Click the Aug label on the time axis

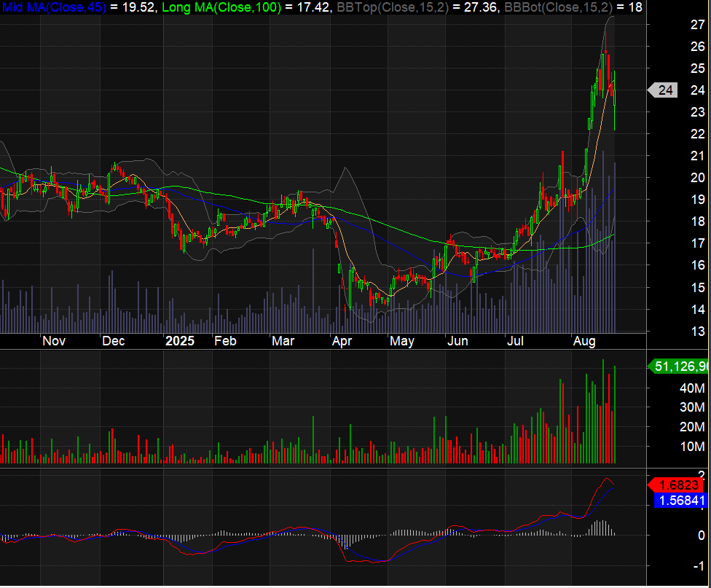click(584, 341)
